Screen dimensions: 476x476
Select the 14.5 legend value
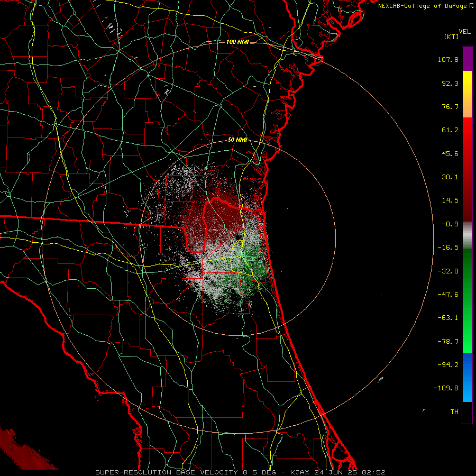(450, 200)
